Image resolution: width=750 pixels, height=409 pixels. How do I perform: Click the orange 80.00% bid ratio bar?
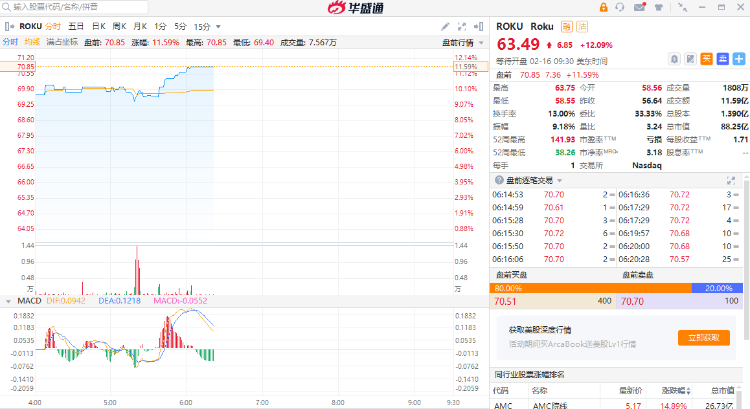(591, 288)
